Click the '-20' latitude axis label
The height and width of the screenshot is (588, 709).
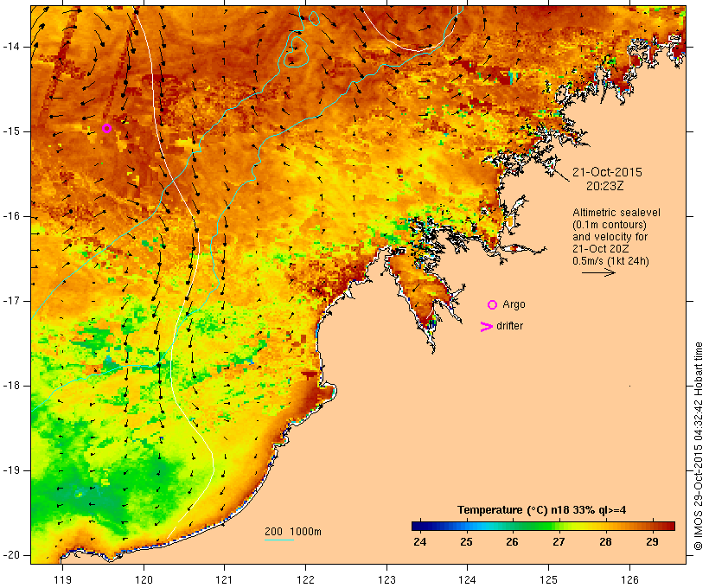click(x=10, y=555)
